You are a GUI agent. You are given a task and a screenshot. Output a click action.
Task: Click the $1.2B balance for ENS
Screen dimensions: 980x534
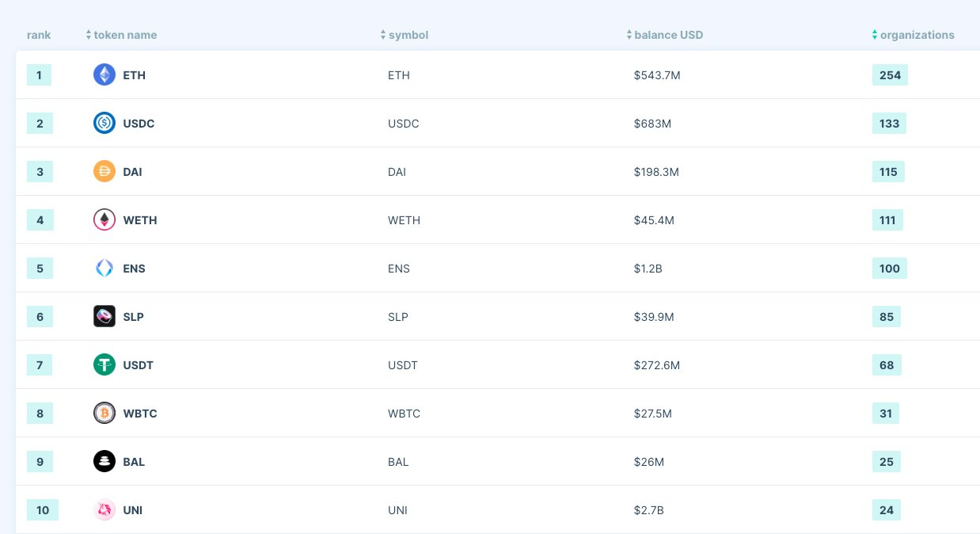pos(648,269)
